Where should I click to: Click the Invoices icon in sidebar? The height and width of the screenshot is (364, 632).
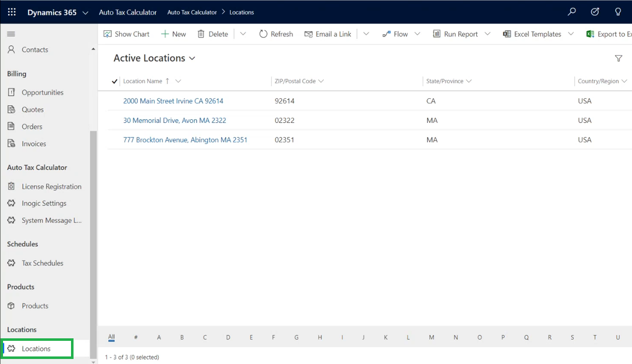tap(12, 143)
